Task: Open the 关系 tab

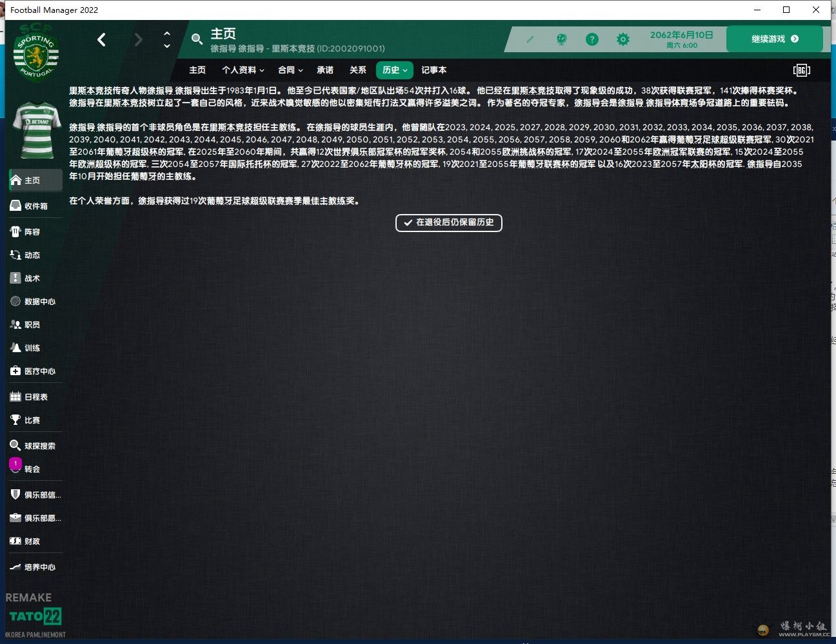Action: 358,70
